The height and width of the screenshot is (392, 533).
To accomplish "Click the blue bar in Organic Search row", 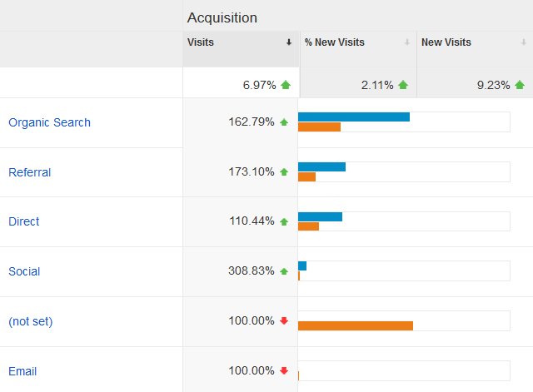I will point(353,117).
